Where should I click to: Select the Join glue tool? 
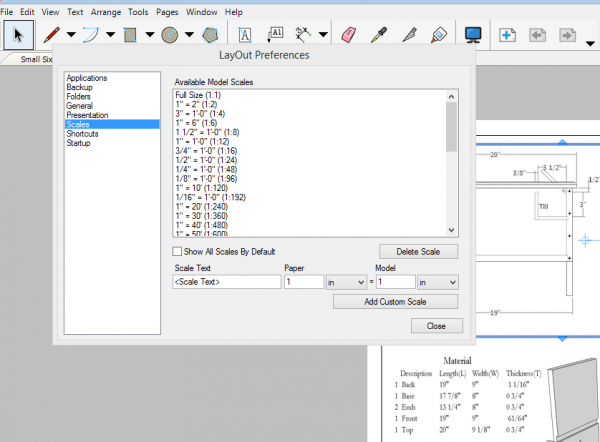point(439,35)
